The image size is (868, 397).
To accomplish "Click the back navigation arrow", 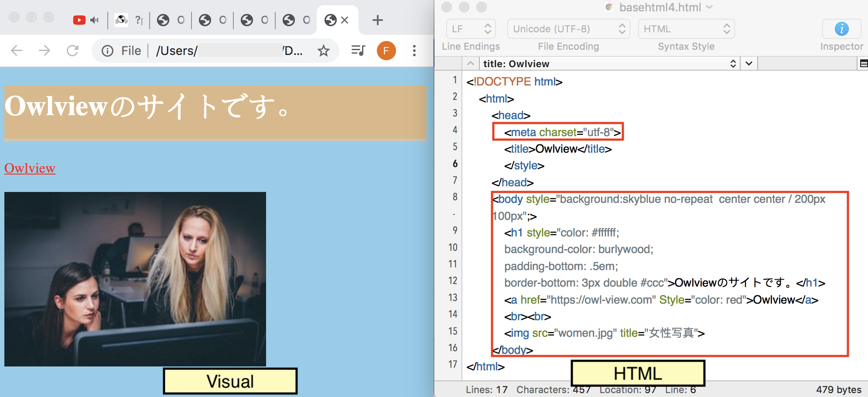I will click(x=16, y=51).
